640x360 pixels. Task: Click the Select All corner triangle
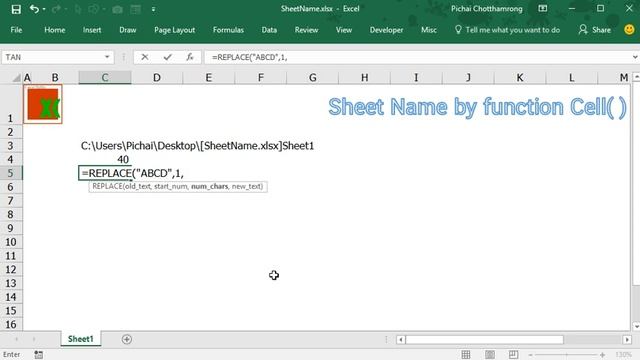click(16, 78)
